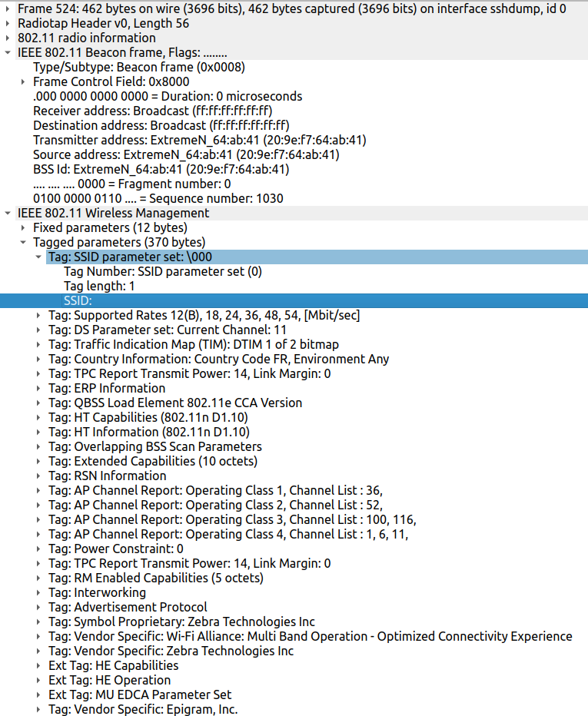Select the Tag length: 1 row
Viewport: 588px width, 716px height.
294,287
